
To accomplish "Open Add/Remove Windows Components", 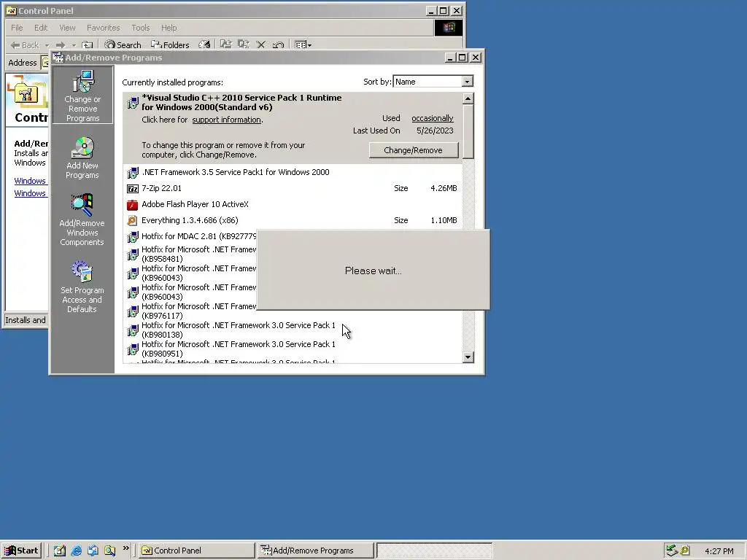I will [82, 220].
